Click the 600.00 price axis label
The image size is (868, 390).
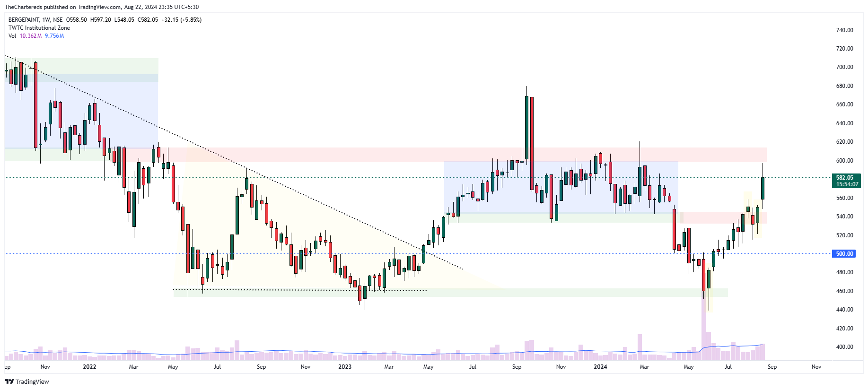pyautogui.click(x=844, y=161)
